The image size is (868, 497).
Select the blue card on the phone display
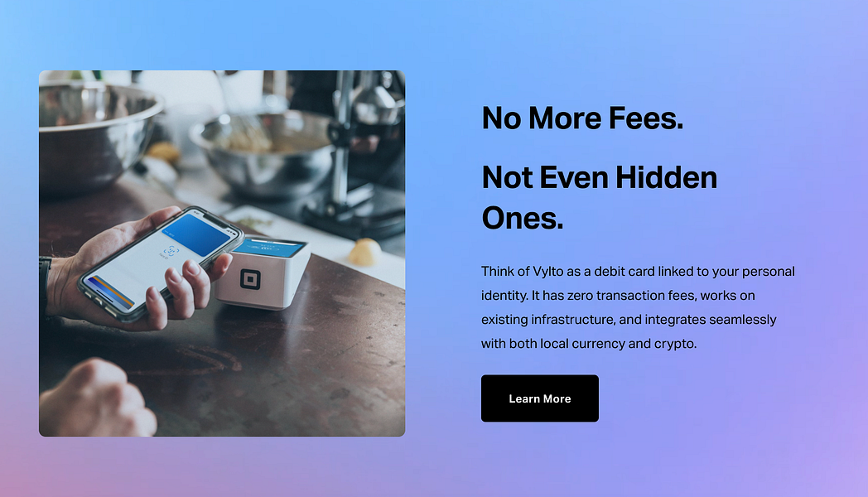(197, 234)
